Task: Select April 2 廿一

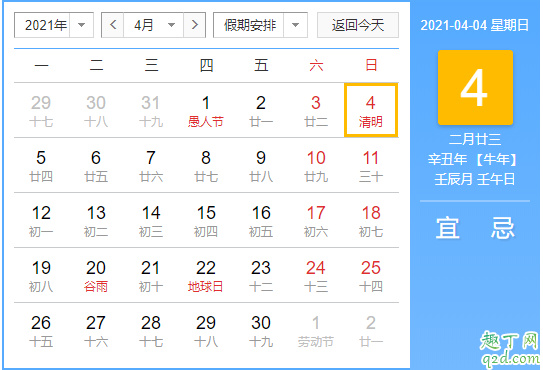Action: (261, 111)
